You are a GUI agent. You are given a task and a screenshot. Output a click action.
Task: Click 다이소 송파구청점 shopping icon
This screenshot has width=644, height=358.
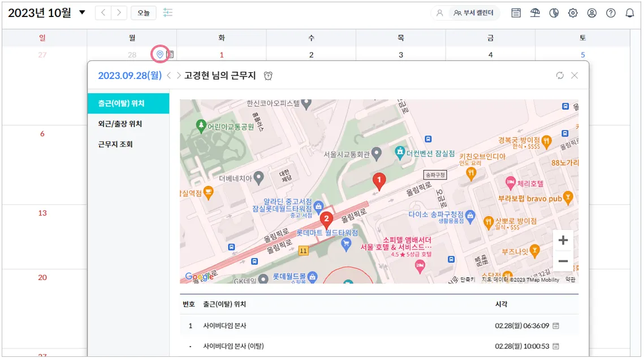[470, 215]
